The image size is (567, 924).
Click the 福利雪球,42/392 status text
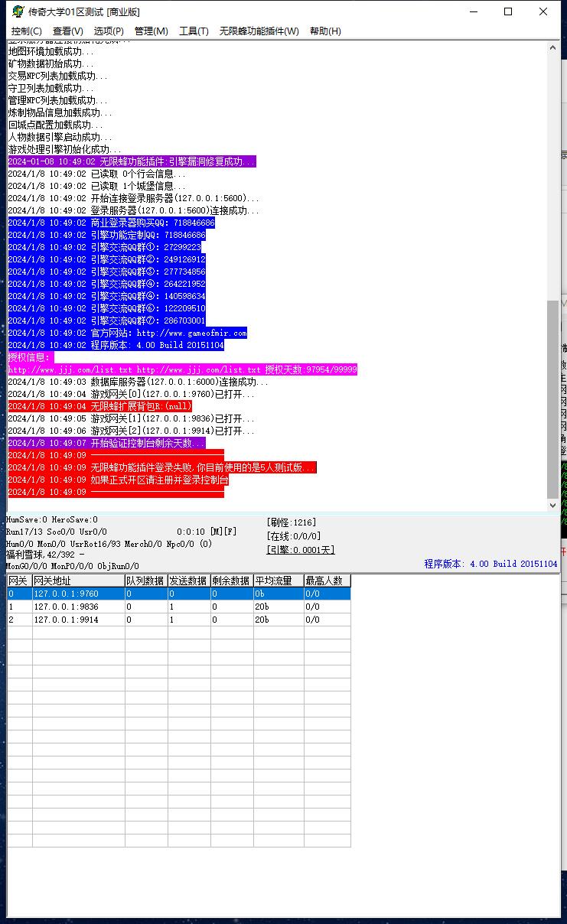click(44, 555)
